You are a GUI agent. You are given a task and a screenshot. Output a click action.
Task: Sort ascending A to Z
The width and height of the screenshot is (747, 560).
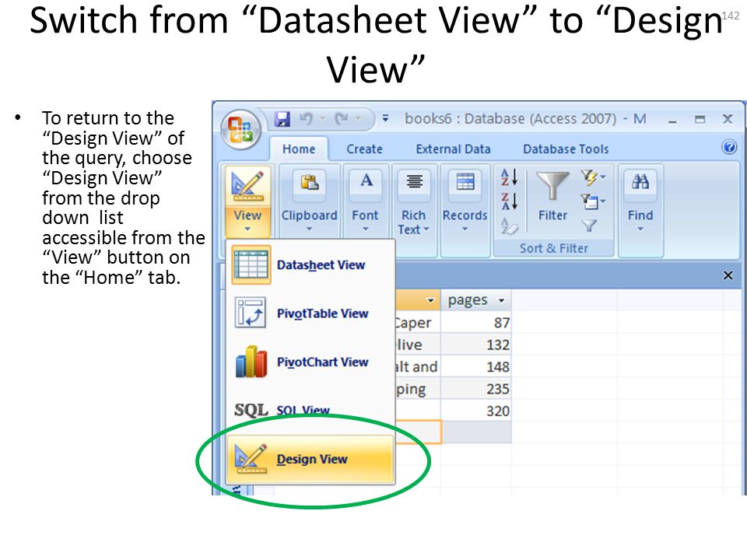coord(509,177)
